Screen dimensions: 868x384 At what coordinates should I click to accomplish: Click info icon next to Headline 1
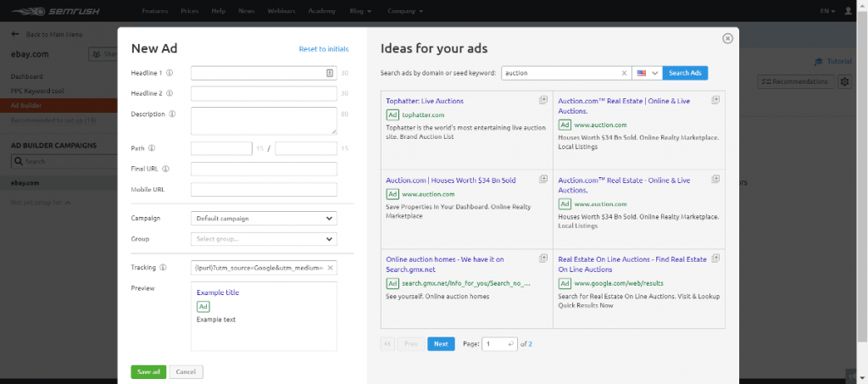(170, 73)
